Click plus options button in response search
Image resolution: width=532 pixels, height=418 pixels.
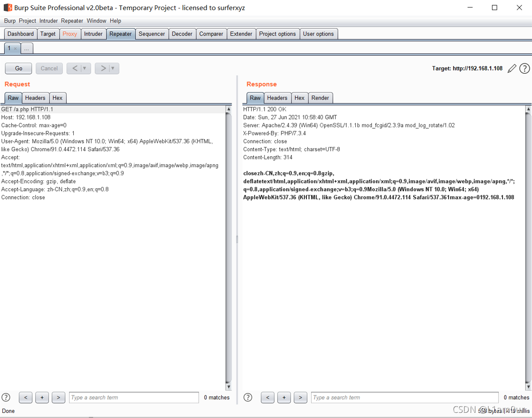click(284, 397)
